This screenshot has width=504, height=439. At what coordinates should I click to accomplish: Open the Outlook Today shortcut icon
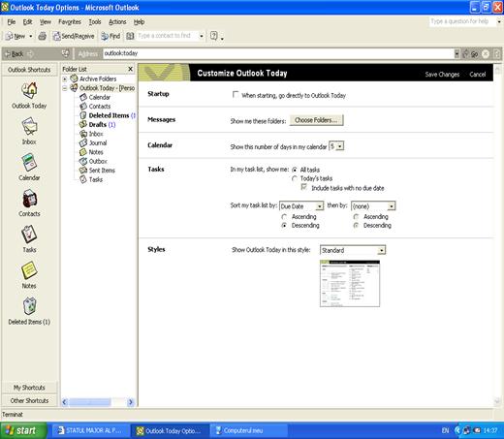[29, 90]
